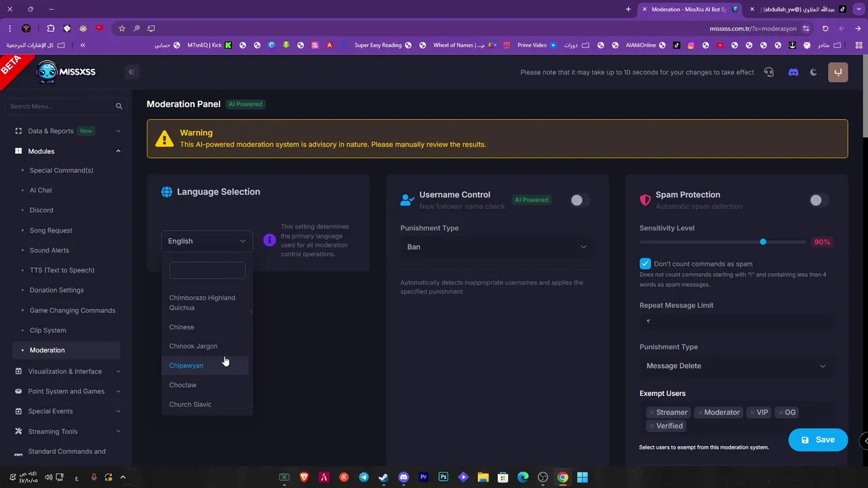Open the Song Request module

(x=51, y=230)
